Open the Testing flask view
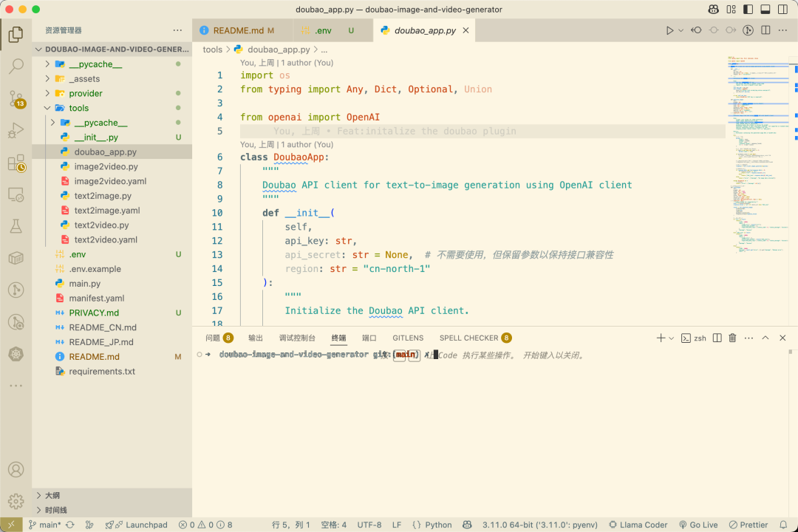 tap(16, 226)
